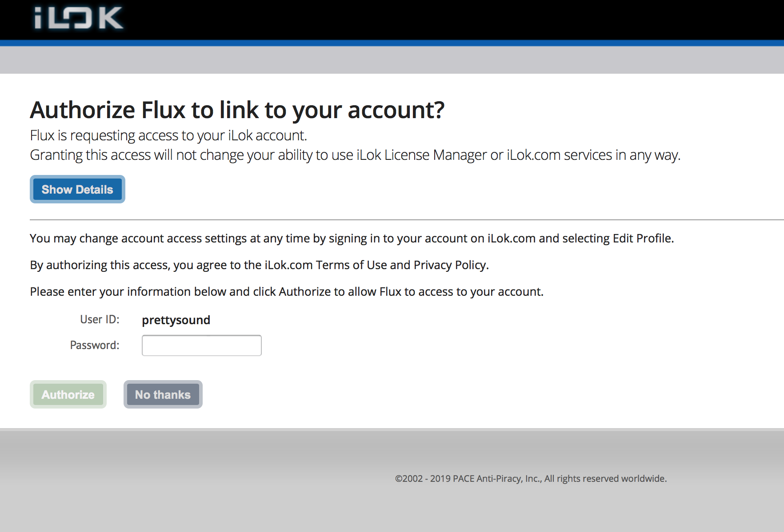Click the 'Flux is requesting access' sentence
This screenshot has height=532, width=784.
(168, 135)
